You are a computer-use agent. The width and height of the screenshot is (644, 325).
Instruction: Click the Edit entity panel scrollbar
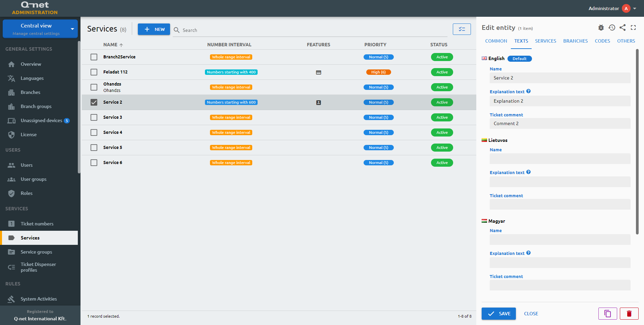637,142
